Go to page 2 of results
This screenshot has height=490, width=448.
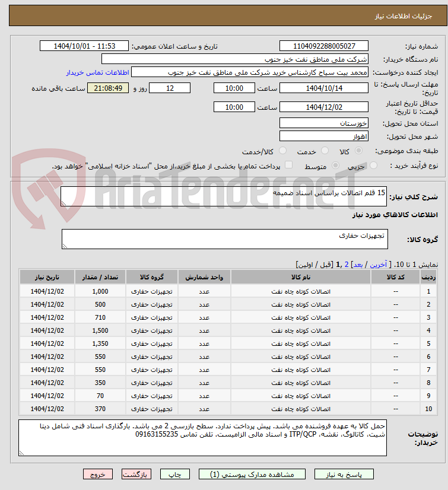click(347, 265)
